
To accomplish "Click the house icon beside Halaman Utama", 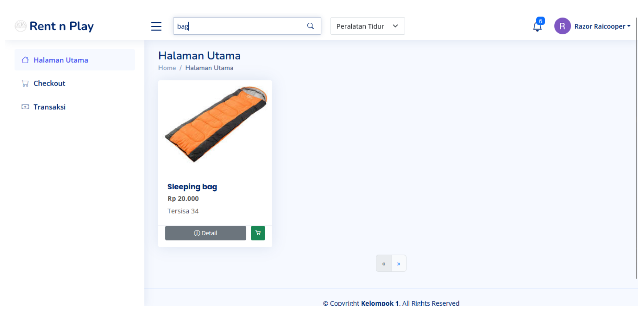I will pyautogui.click(x=25, y=60).
